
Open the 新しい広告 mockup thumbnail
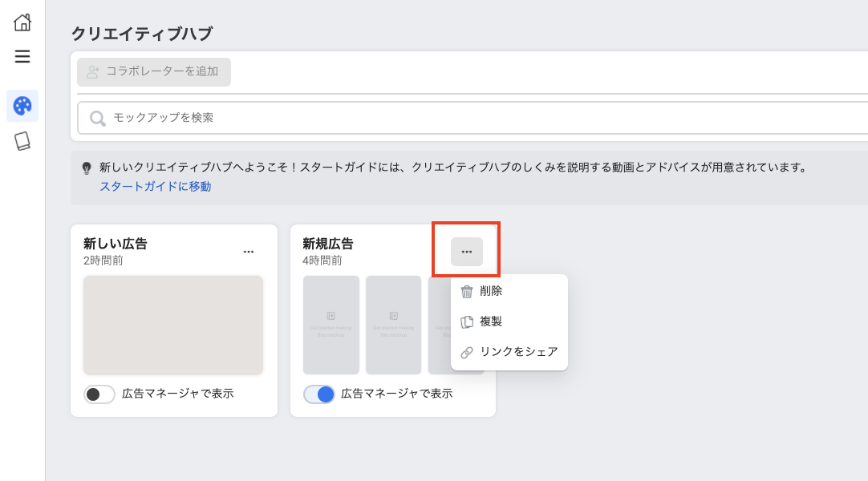click(173, 325)
